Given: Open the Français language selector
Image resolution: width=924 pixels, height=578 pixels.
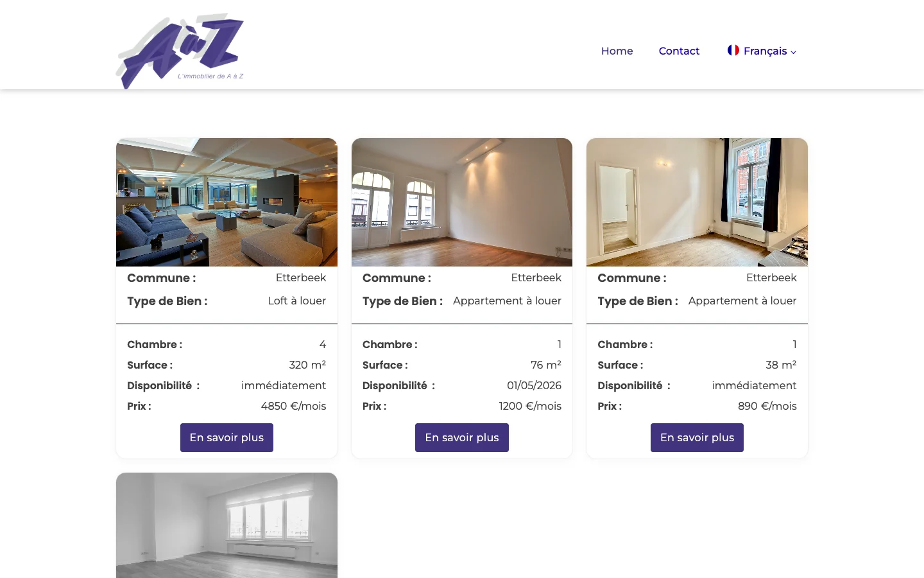Looking at the screenshot, I should 762,51.
